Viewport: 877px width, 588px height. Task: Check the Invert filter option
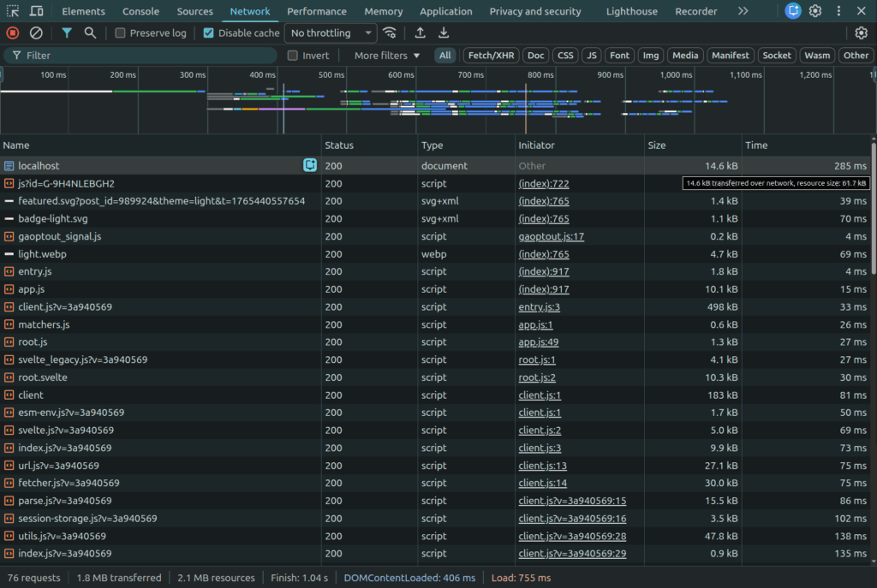[x=292, y=55]
